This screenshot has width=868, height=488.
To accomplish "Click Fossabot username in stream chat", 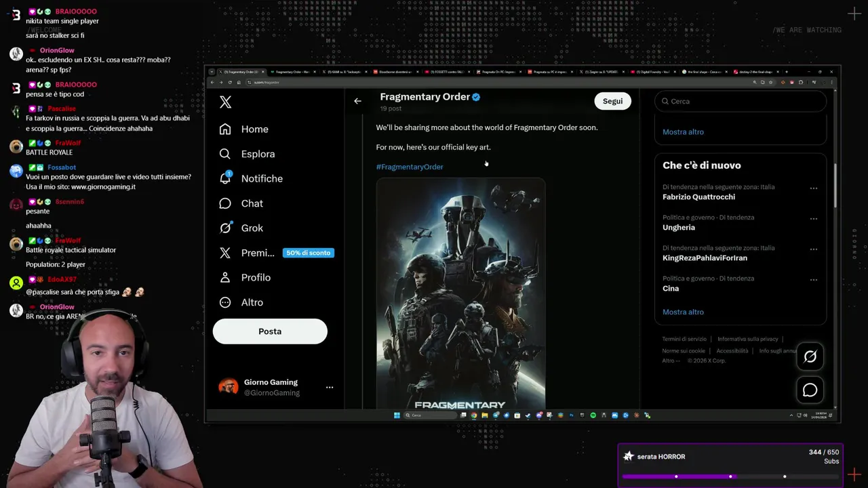I will [62, 167].
